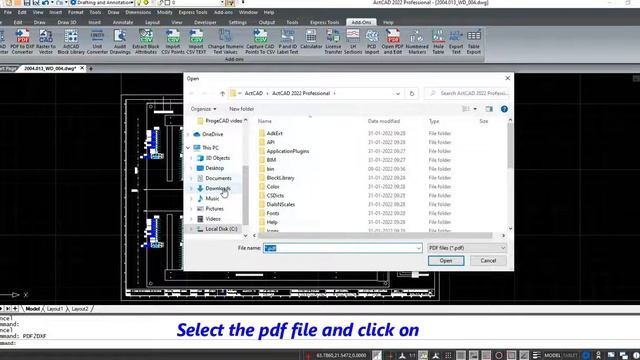Switch to the Developer ribbon tab
This screenshot has width=640, height=360.
pyautogui.click(x=205, y=22)
